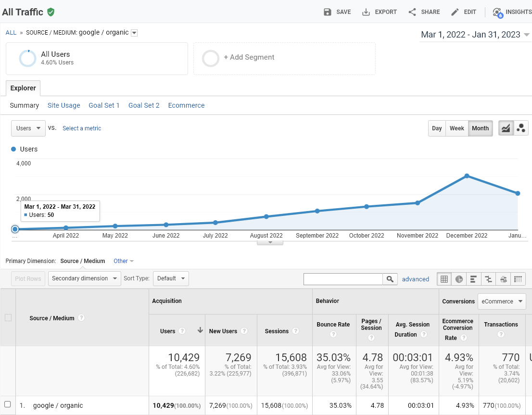The height and width of the screenshot is (415, 532).
Task: Switch to the Ecommerce tab
Action: click(186, 105)
